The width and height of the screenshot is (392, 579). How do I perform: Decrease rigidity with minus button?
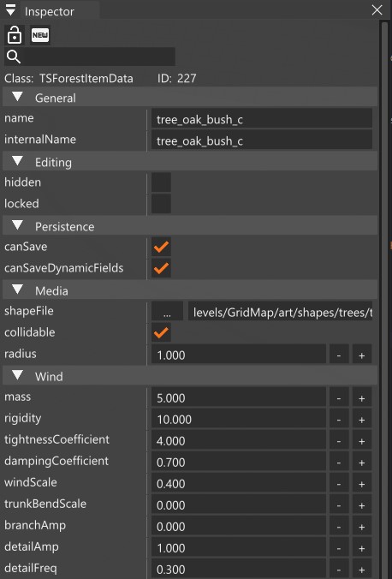[339, 420]
